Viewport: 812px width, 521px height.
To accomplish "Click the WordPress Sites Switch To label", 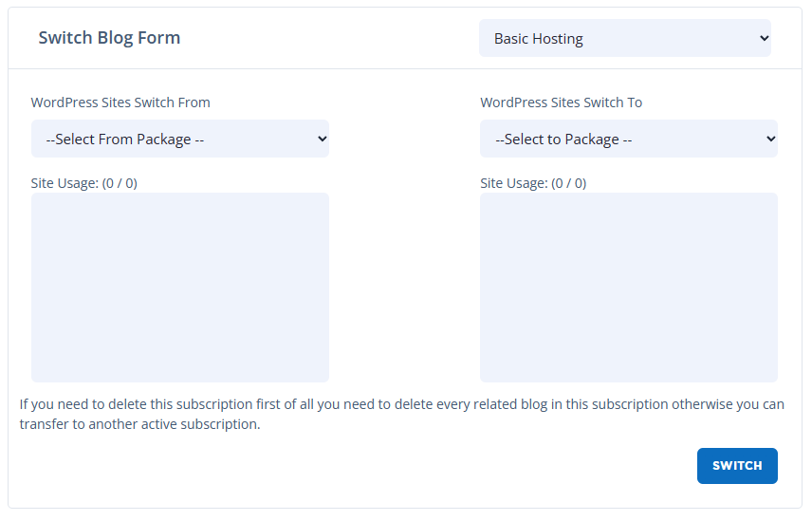I will (561, 102).
